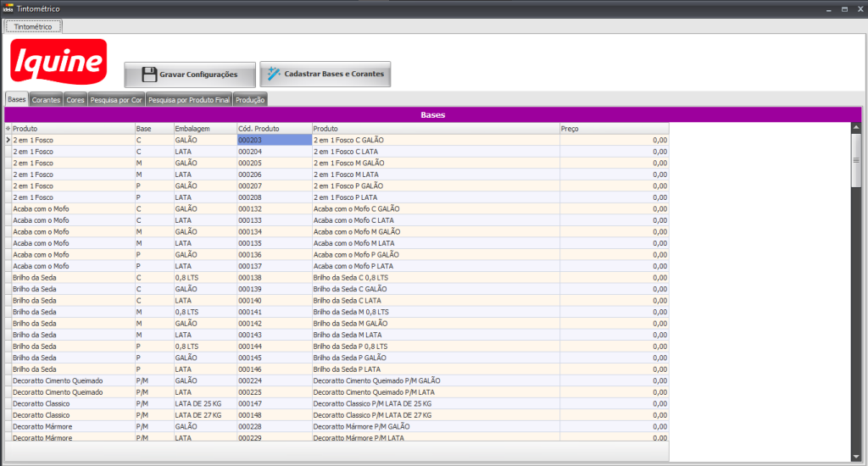Viewport: 868px width, 466px height.
Task: Click the floppy disk save icon
Action: pos(149,75)
